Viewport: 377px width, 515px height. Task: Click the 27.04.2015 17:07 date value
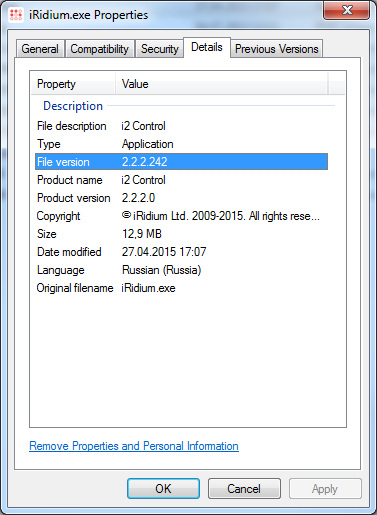point(164,252)
